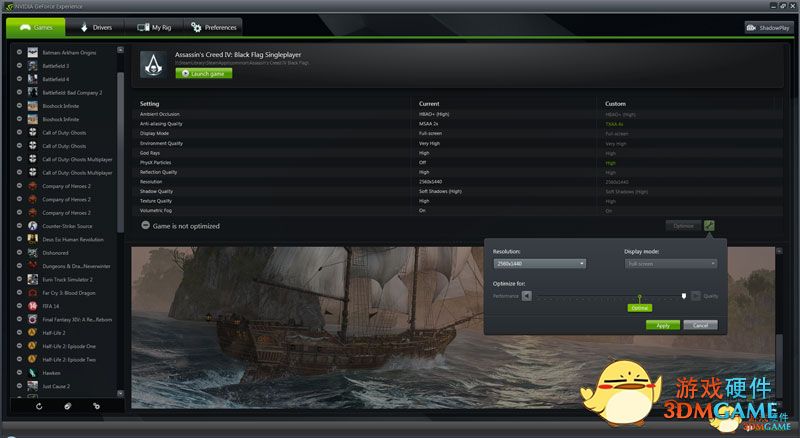Select the Half-Life 2: Episode Two icon
Image resolution: width=800 pixels, height=438 pixels.
[33, 359]
